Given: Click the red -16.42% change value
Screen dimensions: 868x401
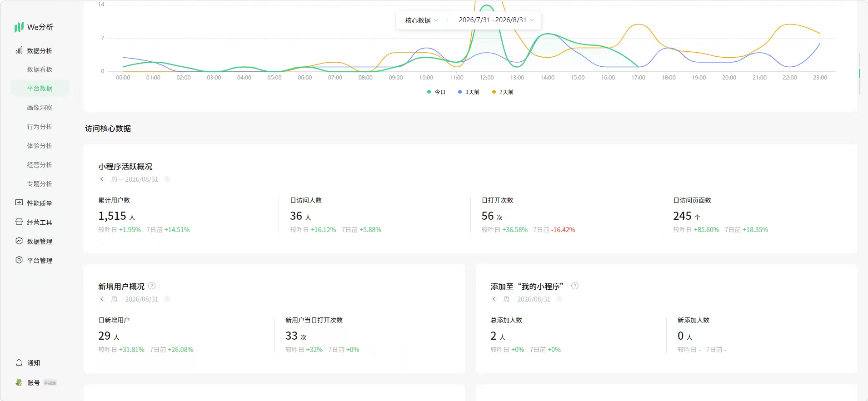Looking at the screenshot, I should tap(563, 230).
